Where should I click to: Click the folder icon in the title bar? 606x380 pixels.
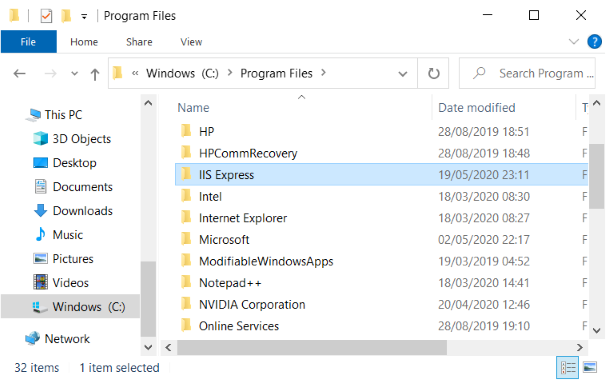(x=14, y=16)
